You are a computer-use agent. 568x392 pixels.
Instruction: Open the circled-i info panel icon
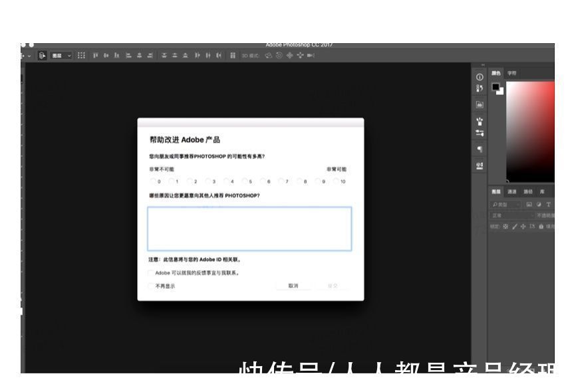[x=480, y=76]
